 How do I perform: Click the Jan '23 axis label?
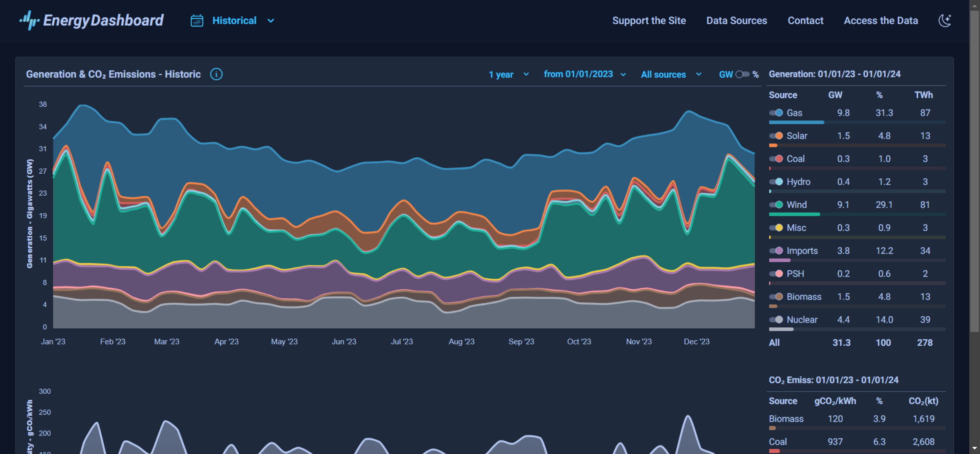pyautogui.click(x=53, y=342)
